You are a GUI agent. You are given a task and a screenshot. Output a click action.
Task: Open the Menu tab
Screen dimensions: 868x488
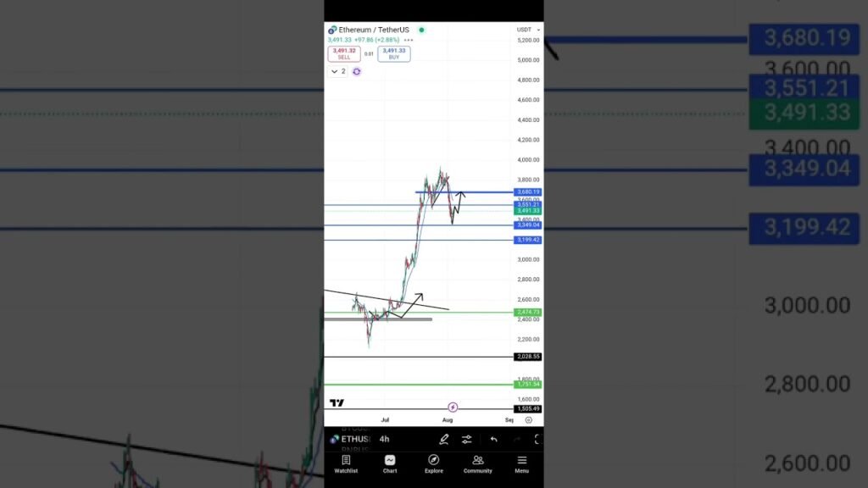click(521, 464)
